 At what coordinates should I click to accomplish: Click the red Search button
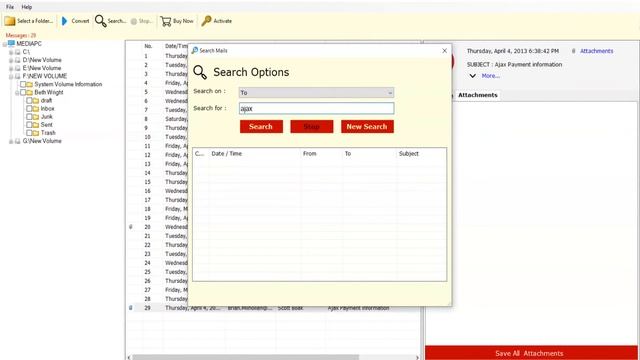[x=261, y=127]
